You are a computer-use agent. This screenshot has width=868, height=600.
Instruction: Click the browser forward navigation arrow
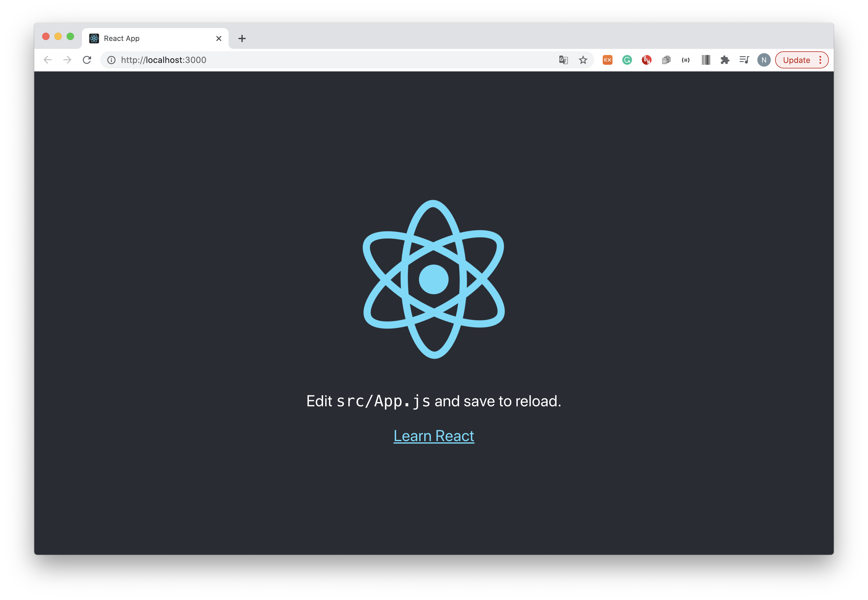pos(68,60)
